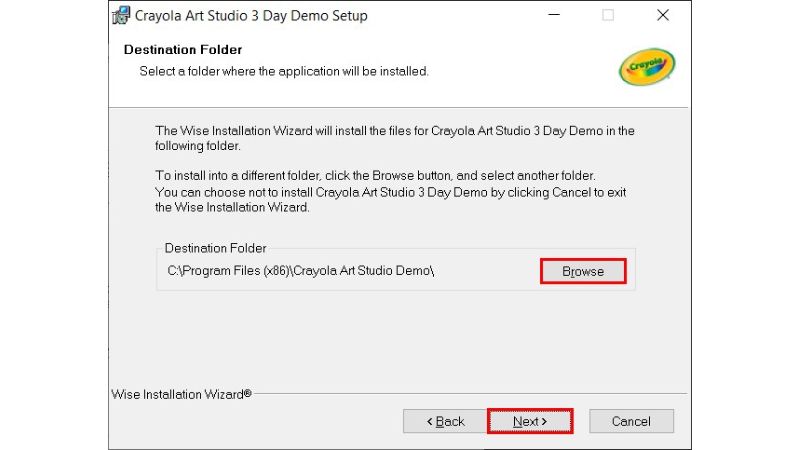Click Browse to choose another folder
800x450 pixels.
pos(583,271)
